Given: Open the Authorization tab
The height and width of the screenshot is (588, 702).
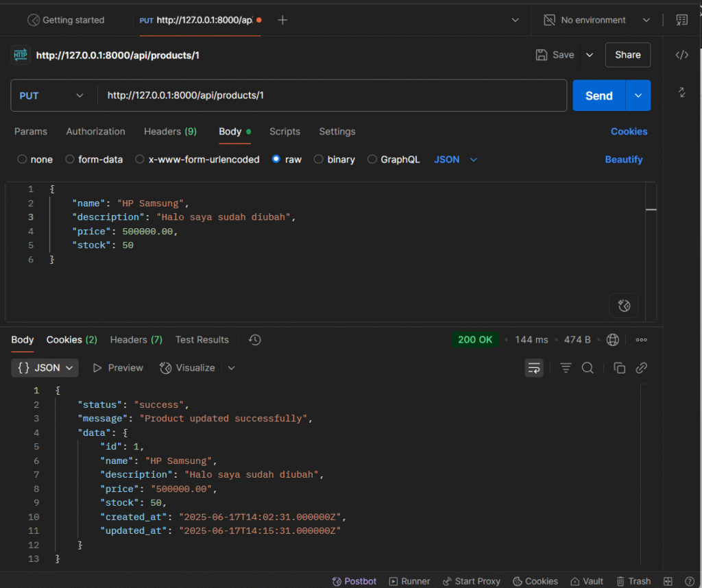Looking at the screenshot, I should coord(95,132).
